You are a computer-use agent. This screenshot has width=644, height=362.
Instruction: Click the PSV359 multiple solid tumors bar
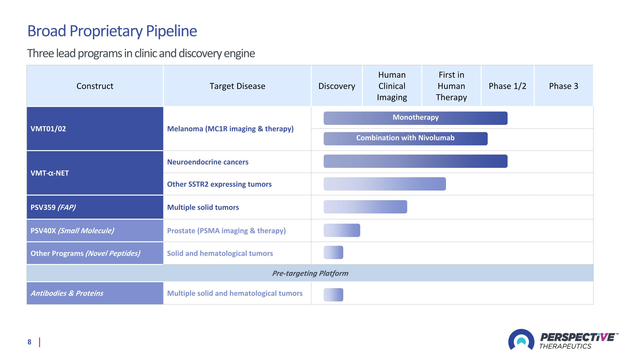click(365, 207)
